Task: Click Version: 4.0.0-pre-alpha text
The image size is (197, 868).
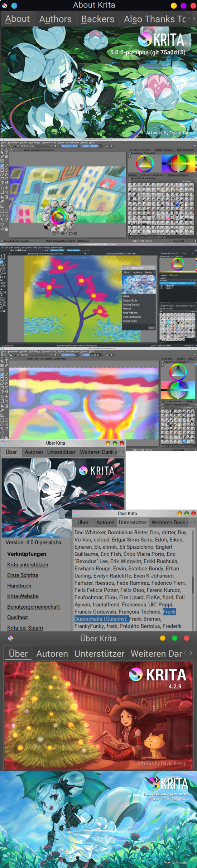Action: pos(33,543)
